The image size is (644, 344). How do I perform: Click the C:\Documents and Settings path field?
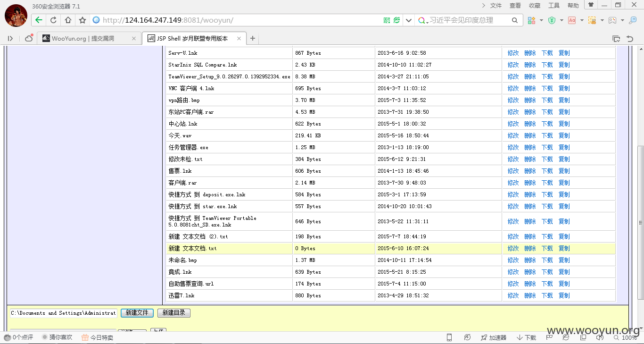(63, 313)
